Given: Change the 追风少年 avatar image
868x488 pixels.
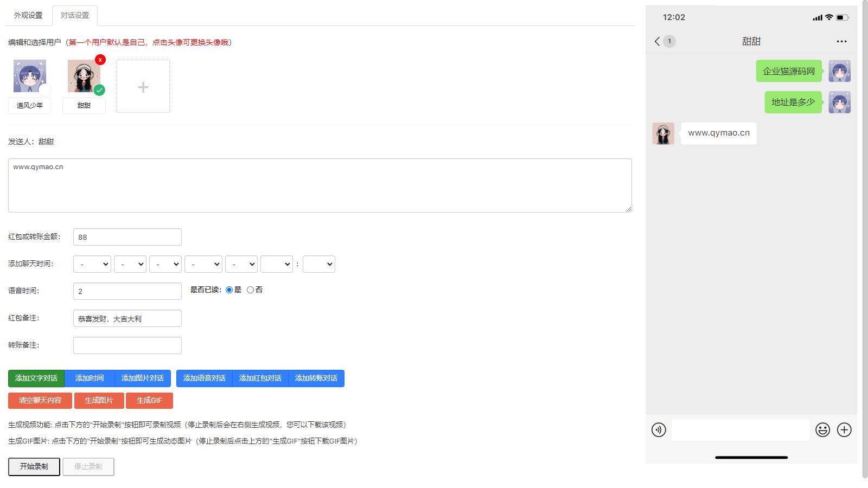Looking at the screenshot, I should click(30, 76).
